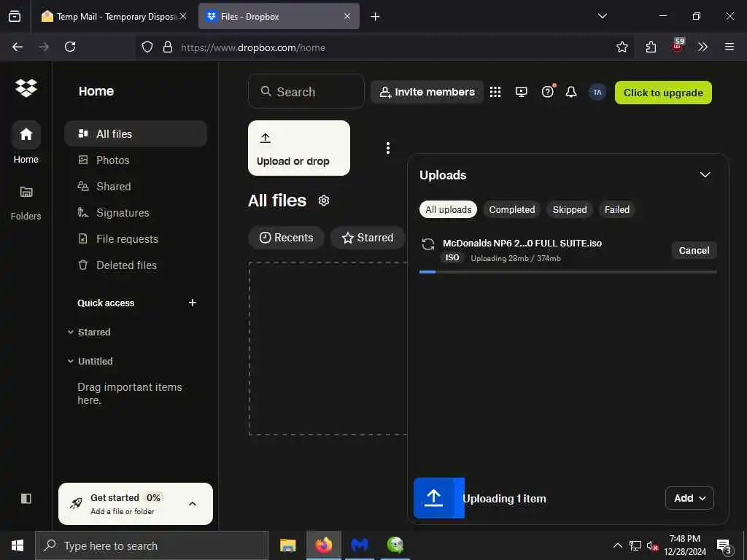Viewport: 747px width, 560px height.
Task: Show hidden system tray icons
Action: click(617, 545)
